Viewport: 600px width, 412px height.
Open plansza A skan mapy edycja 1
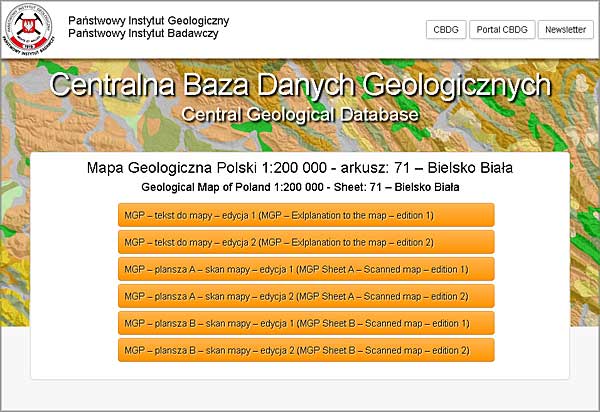point(306,269)
